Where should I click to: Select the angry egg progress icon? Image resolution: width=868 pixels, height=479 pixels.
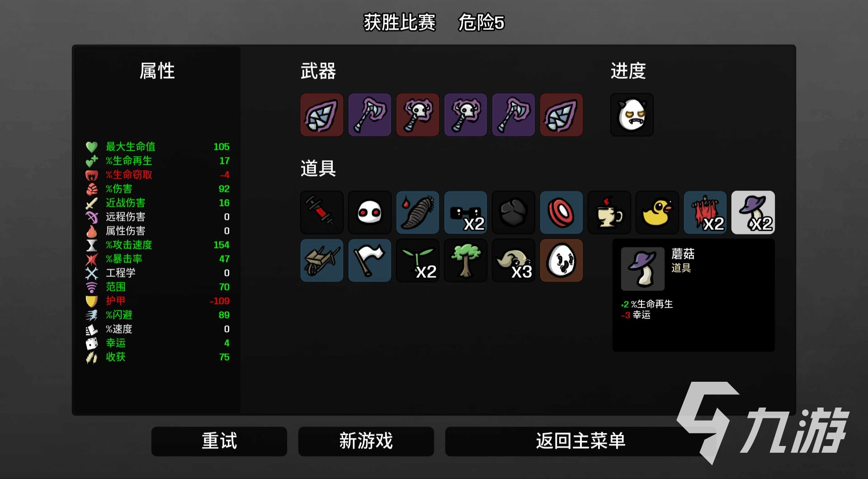(632, 115)
